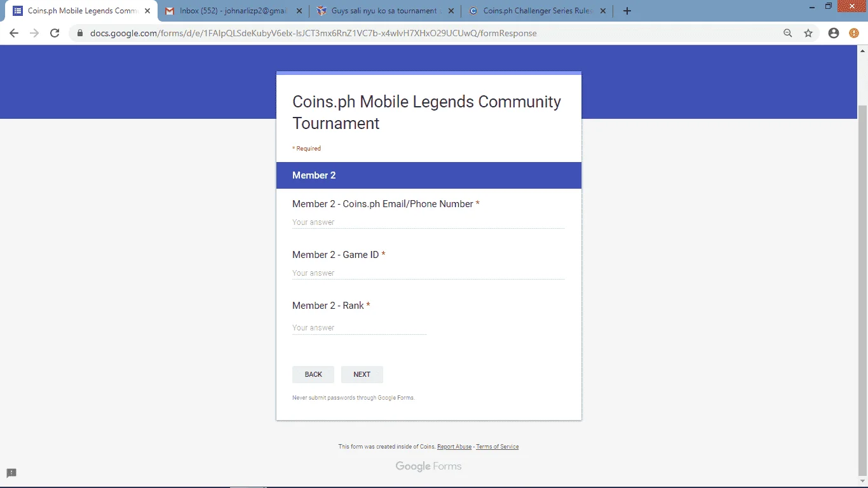Image resolution: width=868 pixels, height=488 pixels.
Task: Go back using the browser back arrow
Action: pos(14,33)
